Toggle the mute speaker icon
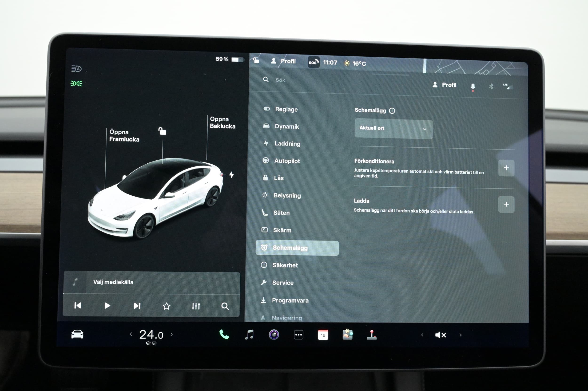 pos(440,335)
